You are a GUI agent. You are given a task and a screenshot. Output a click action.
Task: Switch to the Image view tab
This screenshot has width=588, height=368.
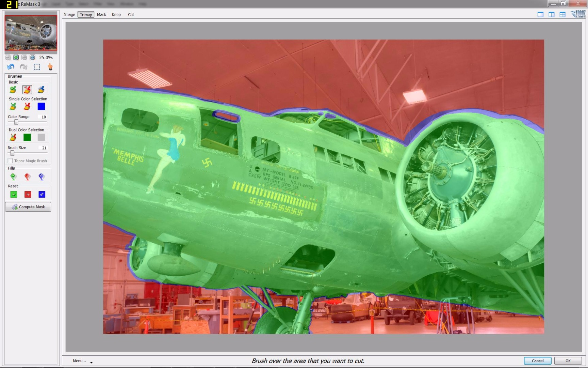click(69, 15)
